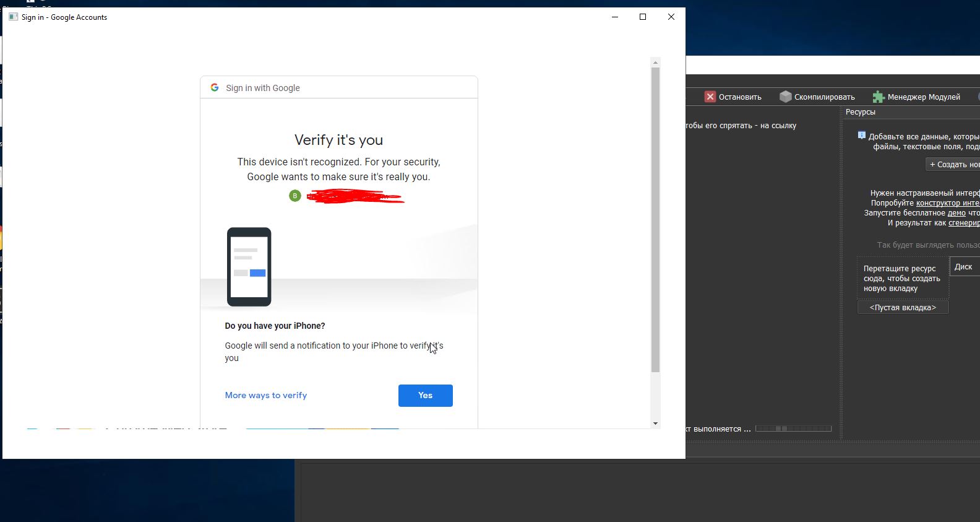
Task: Click the Verify it's you heading
Action: [x=338, y=140]
